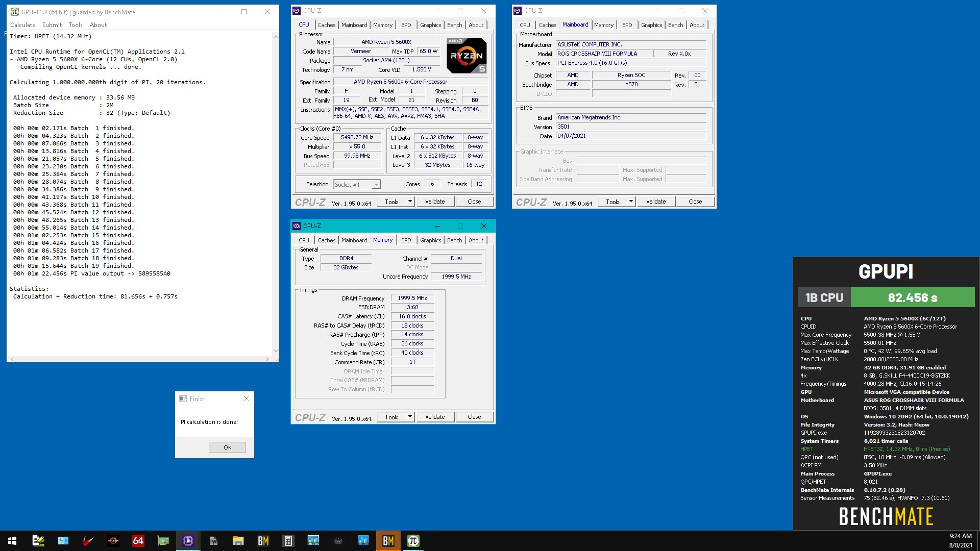
Task: Click the CAS# Latency value 16.0 clocks
Action: (x=412, y=317)
